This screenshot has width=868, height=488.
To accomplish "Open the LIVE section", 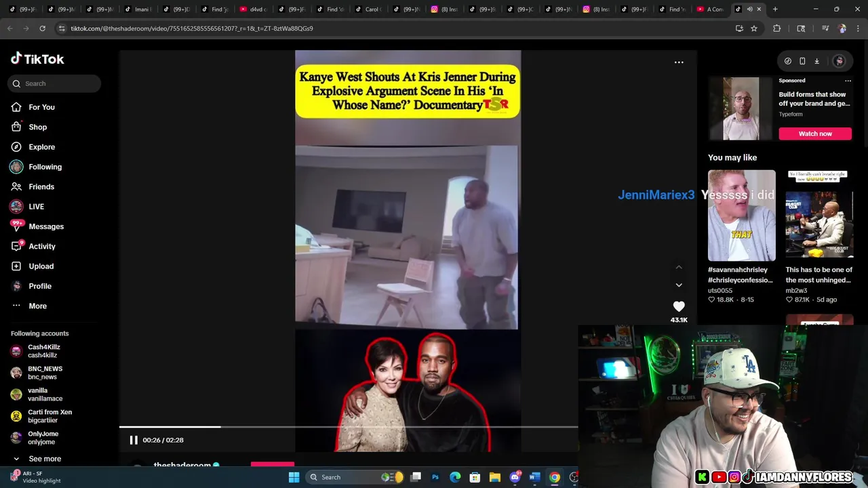I will tap(36, 207).
